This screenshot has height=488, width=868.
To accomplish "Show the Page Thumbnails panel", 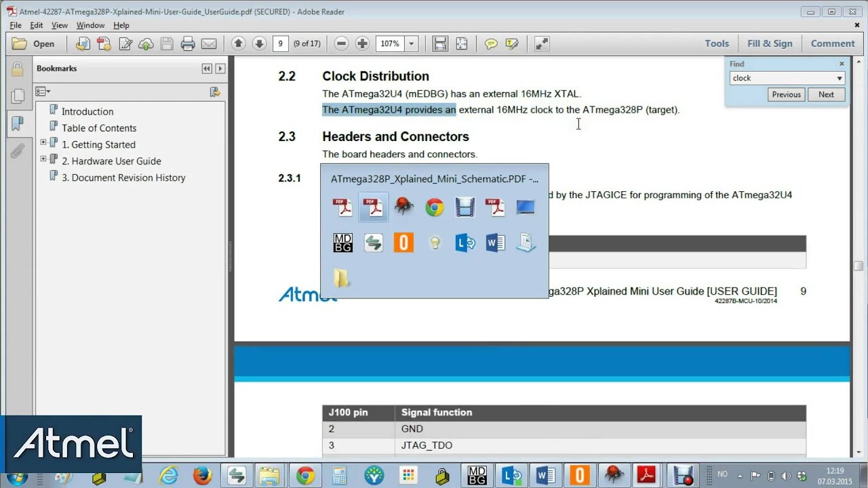I will (18, 96).
